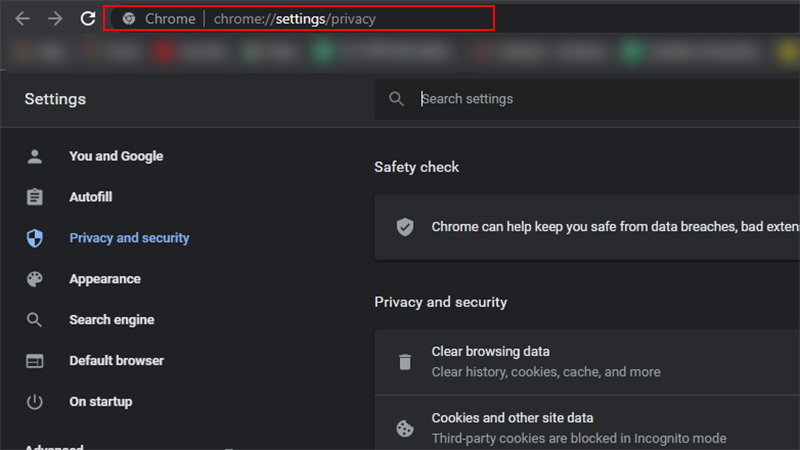Click the Safety check shield icon
This screenshot has height=450, width=800.
[x=405, y=227]
